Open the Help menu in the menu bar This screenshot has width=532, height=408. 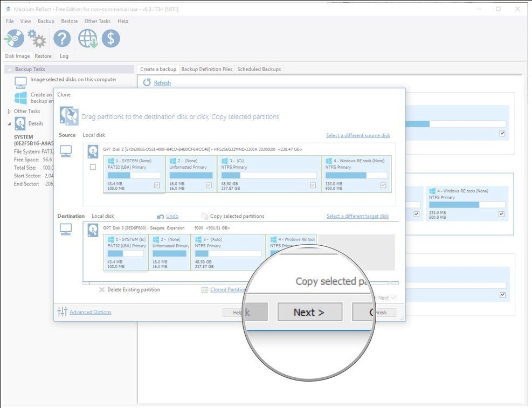tap(123, 21)
